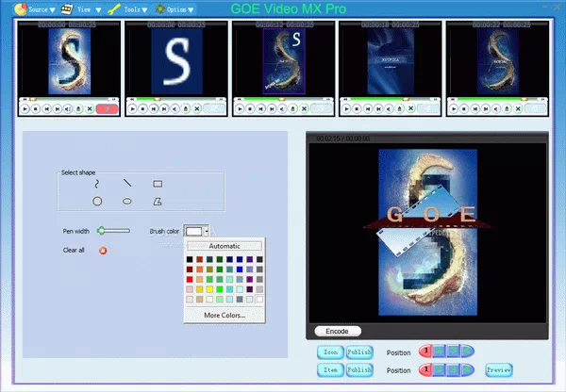Pick the circle shape tool

[96, 201]
